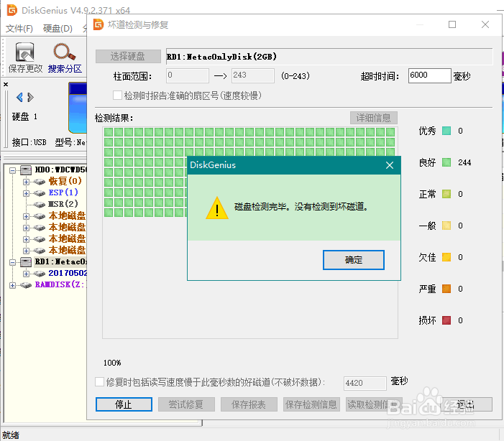
Task: Click the 良好 green color swatch
Action: (x=446, y=162)
